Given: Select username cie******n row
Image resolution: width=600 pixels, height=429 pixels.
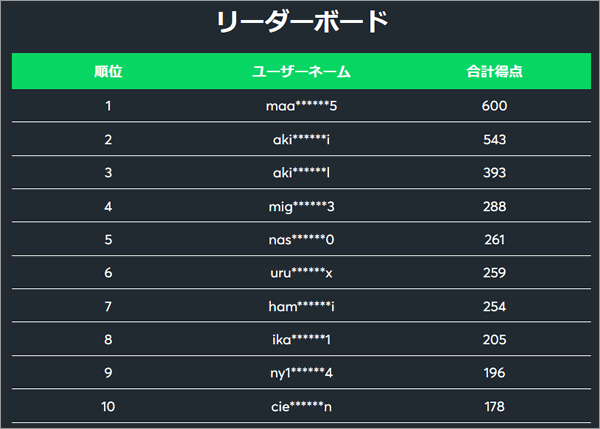Looking at the screenshot, I should pos(301,406).
